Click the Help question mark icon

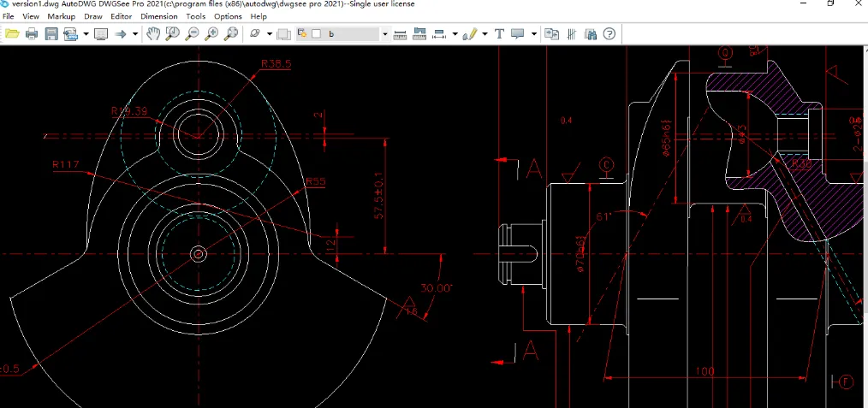coord(609,34)
